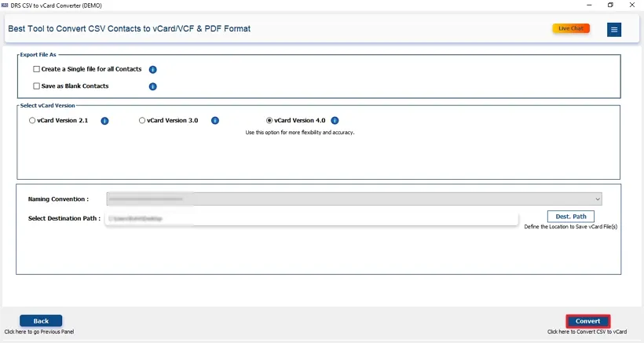Close the DRS CSV to vCard Converter
Viewport: 644px width, 343px height.
(632, 5)
